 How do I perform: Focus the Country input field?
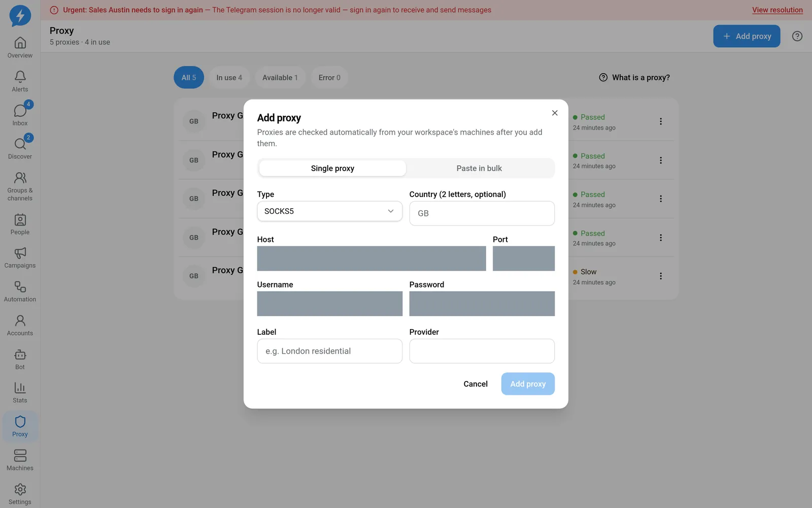click(482, 213)
